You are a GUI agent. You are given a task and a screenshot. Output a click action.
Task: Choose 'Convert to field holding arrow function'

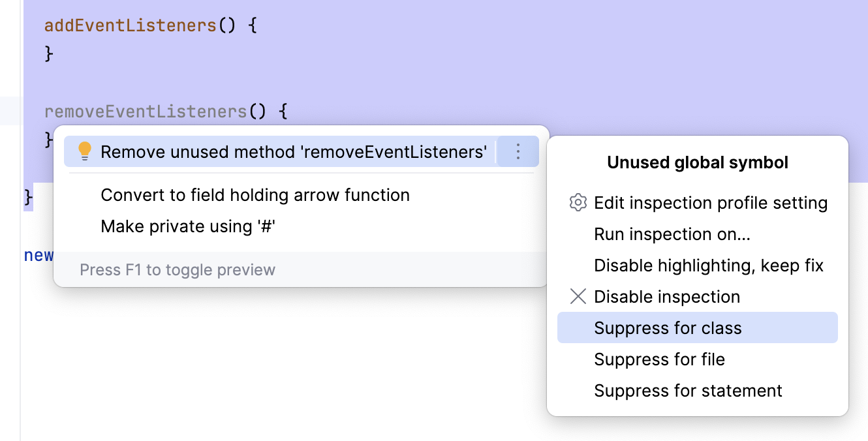(x=255, y=194)
